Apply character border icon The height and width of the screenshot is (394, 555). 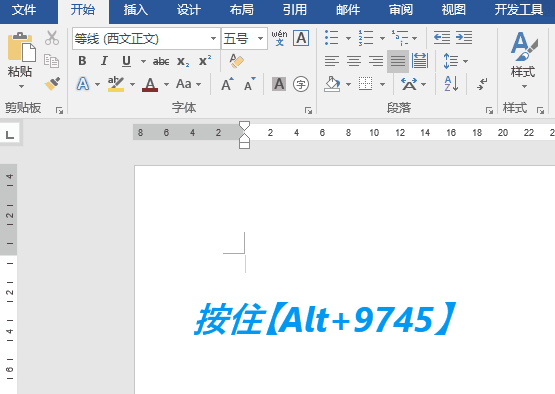click(301, 38)
